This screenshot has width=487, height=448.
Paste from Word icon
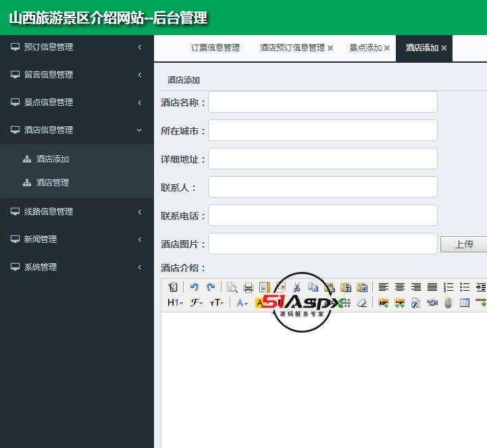tap(362, 287)
